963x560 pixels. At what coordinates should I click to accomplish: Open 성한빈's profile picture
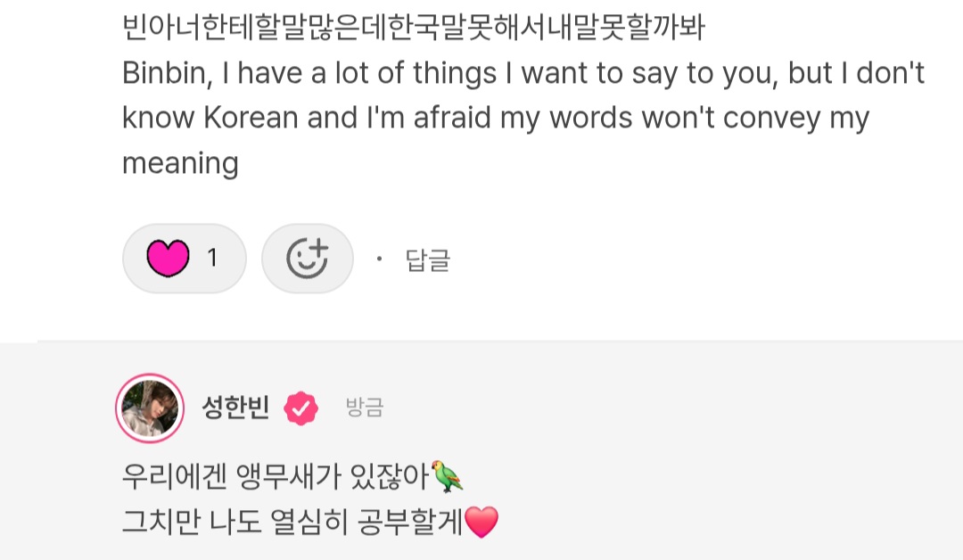(150, 408)
